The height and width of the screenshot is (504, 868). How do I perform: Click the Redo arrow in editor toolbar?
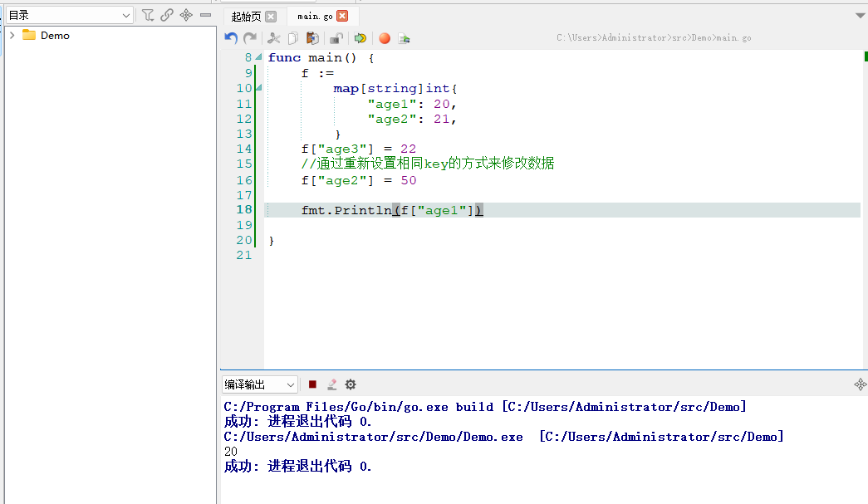[x=249, y=38]
